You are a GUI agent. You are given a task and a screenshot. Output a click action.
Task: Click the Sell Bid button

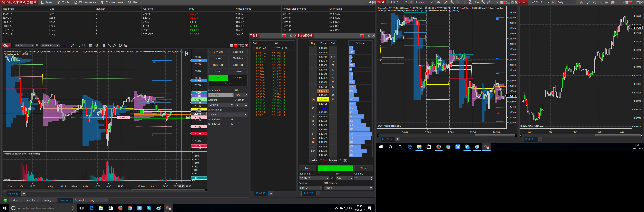pos(238,65)
